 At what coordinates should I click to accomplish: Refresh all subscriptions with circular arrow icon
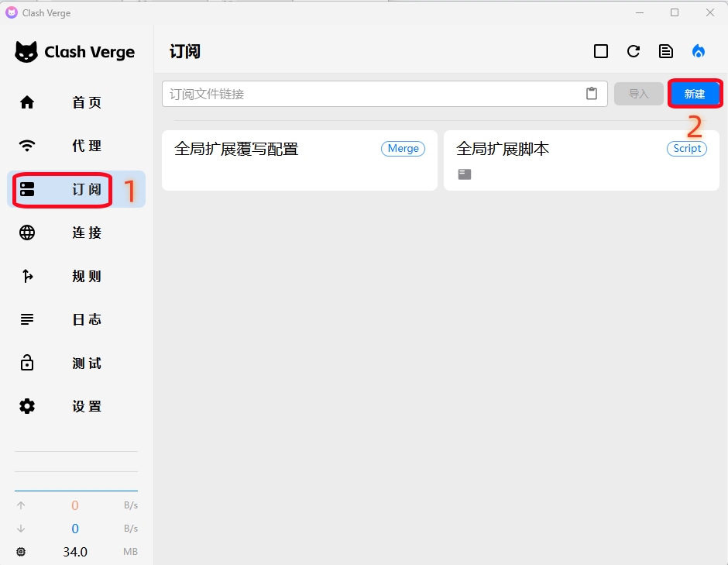[634, 51]
